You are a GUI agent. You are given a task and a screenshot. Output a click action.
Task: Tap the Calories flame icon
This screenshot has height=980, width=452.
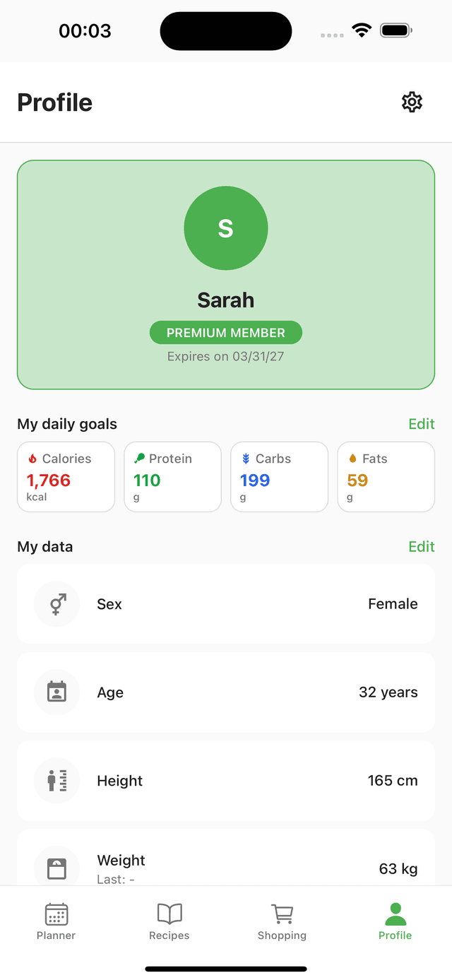point(32,459)
